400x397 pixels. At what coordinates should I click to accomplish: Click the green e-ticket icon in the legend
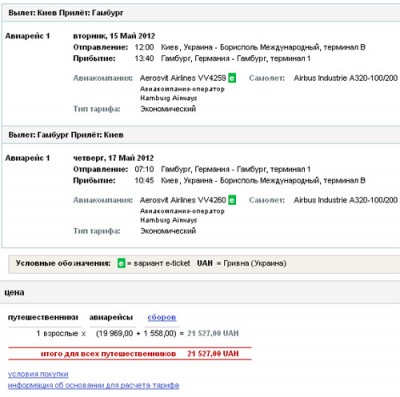point(121,263)
